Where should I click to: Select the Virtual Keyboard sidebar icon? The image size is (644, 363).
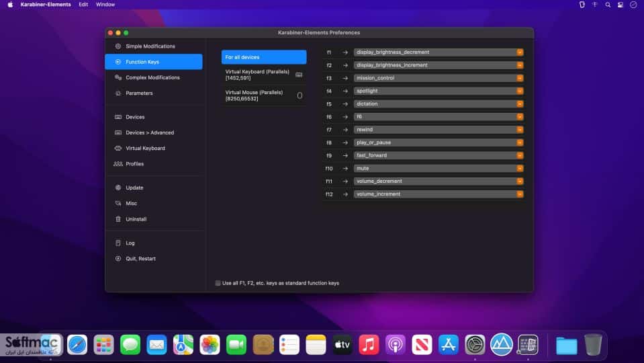118,148
